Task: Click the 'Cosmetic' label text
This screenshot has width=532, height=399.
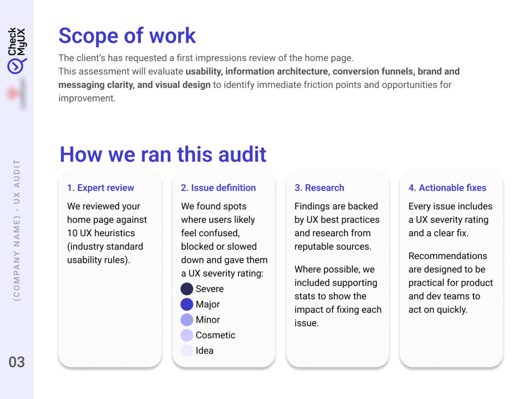Action: pyautogui.click(x=215, y=335)
